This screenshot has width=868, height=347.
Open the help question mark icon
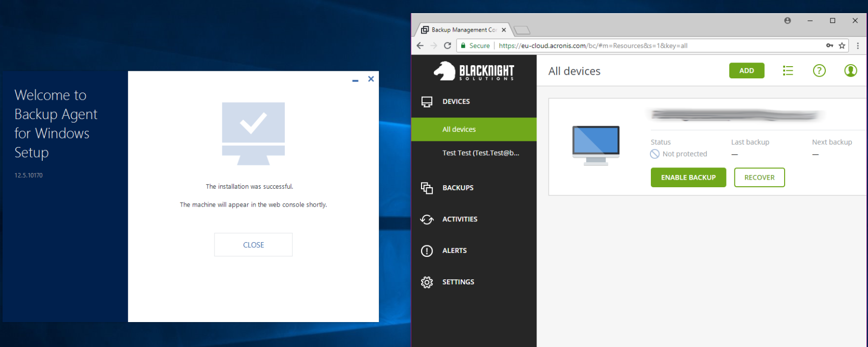pyautogui.click(x=819, y=71)
